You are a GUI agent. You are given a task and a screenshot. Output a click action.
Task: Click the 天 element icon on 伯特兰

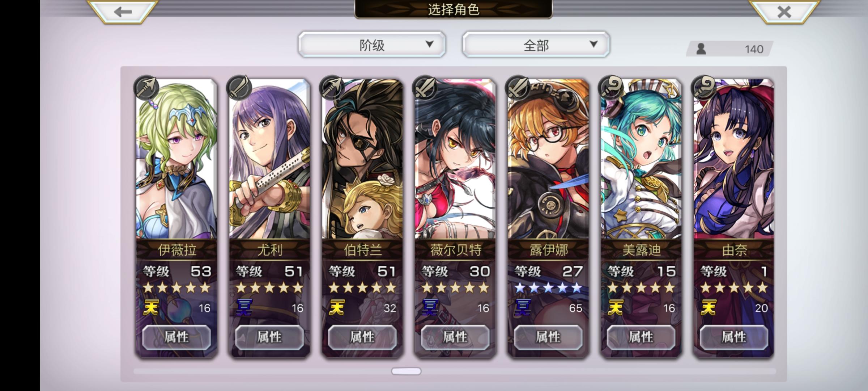(337, 308)
